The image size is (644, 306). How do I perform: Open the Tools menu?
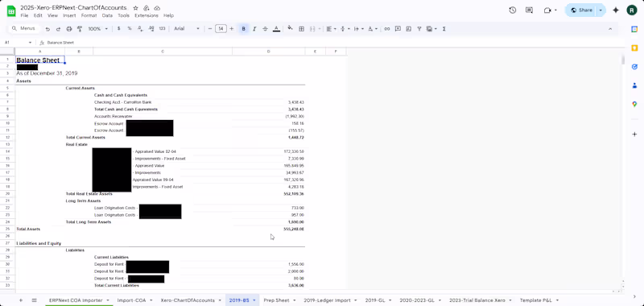pos(123,15)
